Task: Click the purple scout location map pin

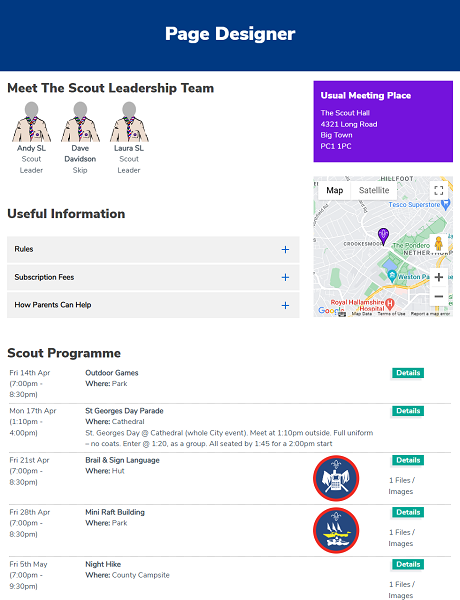Action: [383, 236]
